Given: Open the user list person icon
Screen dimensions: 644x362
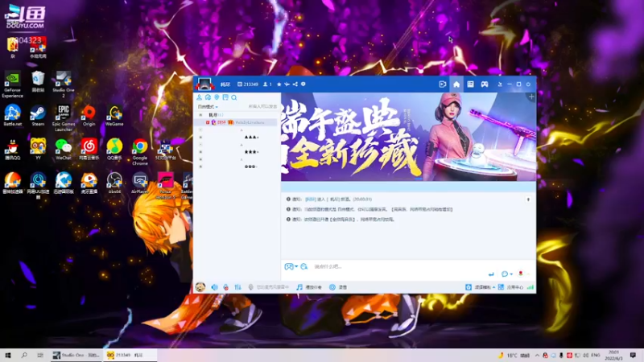Looking at the screenshot, I should click(199, 97).
